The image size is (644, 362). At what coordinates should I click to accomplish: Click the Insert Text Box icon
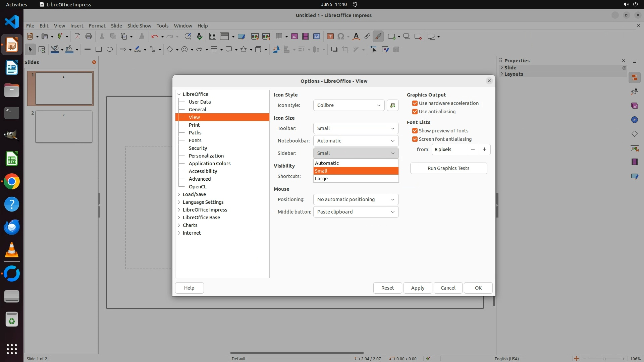[330, 37]
